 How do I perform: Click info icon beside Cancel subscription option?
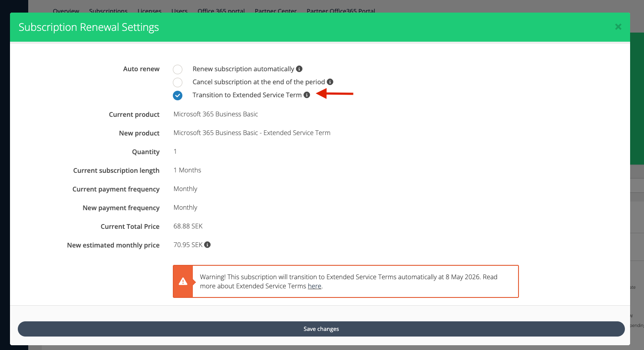[x=330, y=82]
